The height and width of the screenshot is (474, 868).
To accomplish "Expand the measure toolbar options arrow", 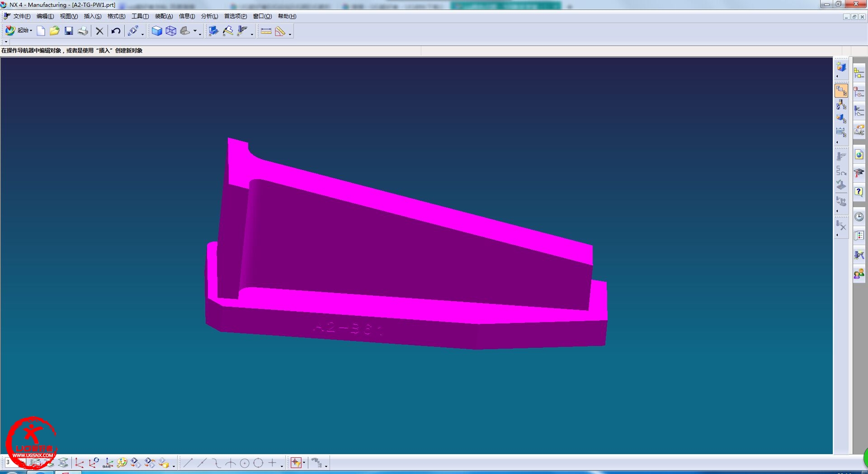I will 290,34.
